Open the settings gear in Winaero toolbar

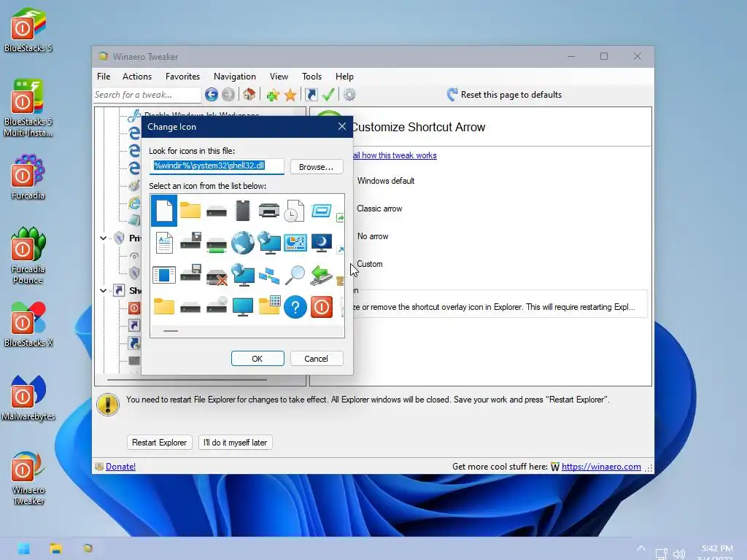pos(349,95)
